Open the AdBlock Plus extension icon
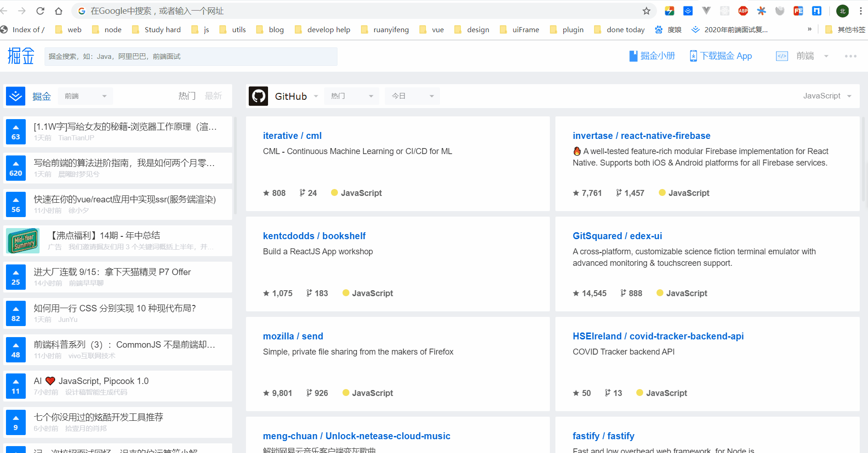Image resolution: width=868 pixels, height=453 pixels. pos(743,11)
